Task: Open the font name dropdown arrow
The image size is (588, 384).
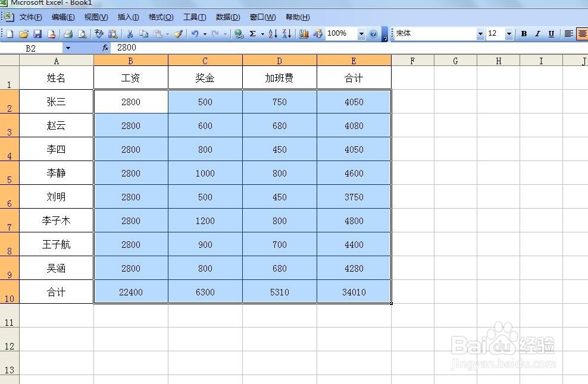Action: click(480, 34)
